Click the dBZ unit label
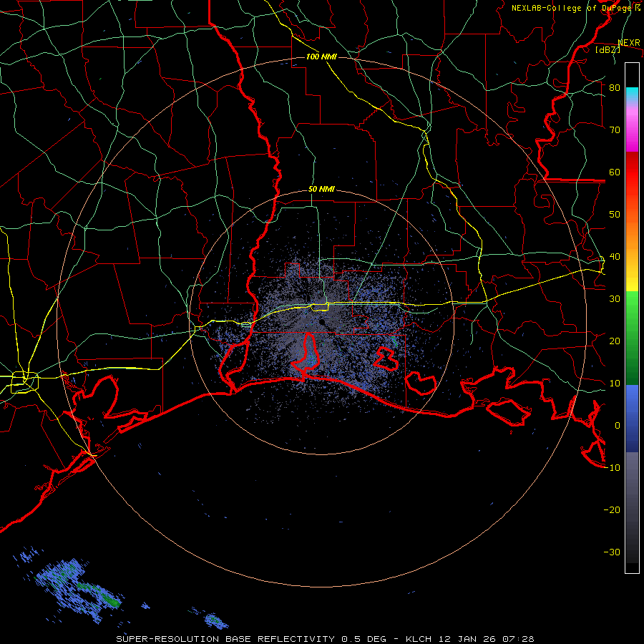This screenshot has height=644, width=644. (x=608, y=49)
